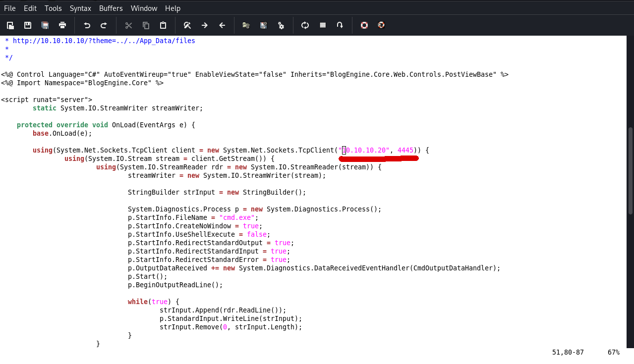Open the Syntax menu
The width and height of the screenshot is (634, 364).
click(x=80, y=8)
